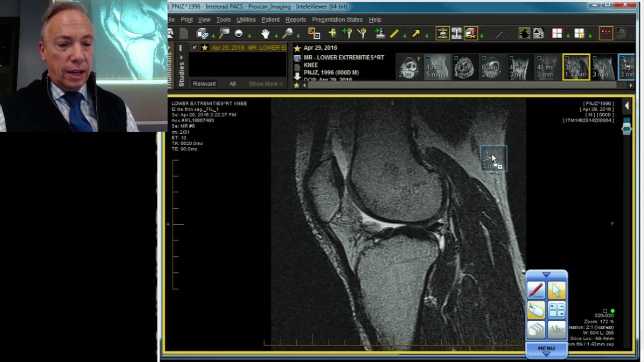Click the Abc text icon in palette

[x=556, y=330]
